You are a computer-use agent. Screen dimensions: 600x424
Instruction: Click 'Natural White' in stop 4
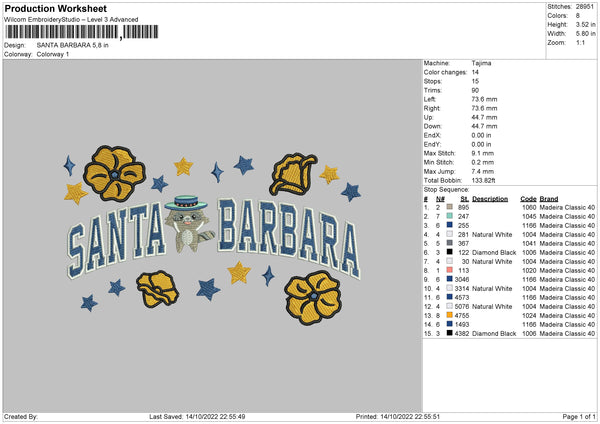click(x=492, y=235)
